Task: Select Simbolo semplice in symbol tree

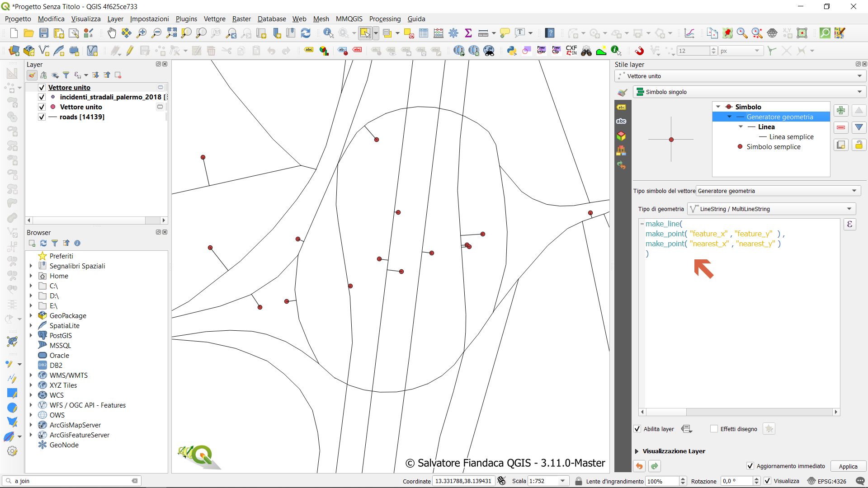Action: (773, 147)
